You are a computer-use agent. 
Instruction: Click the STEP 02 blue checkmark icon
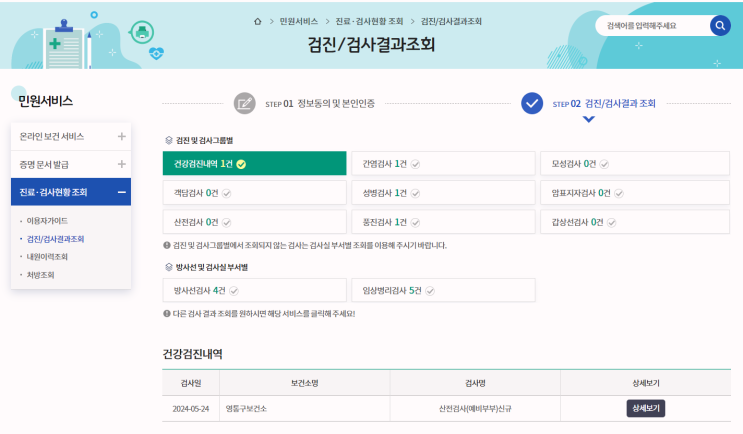click(x=532, y=103)
